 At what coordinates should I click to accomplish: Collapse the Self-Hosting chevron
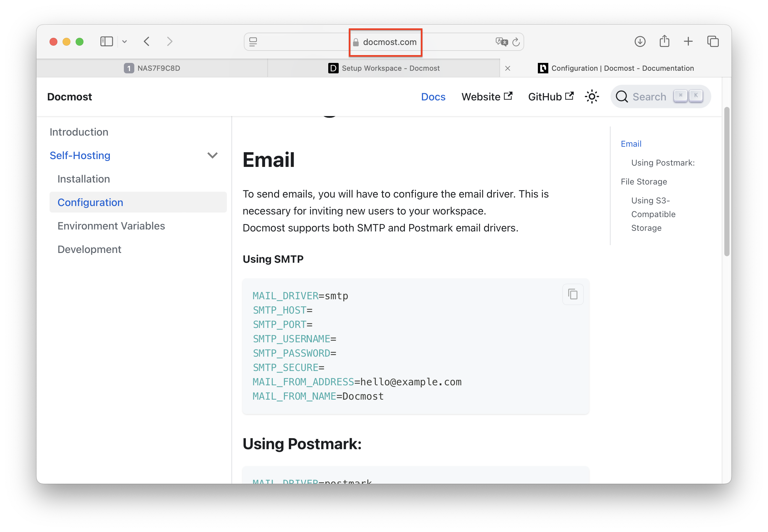tap(212, 155)
